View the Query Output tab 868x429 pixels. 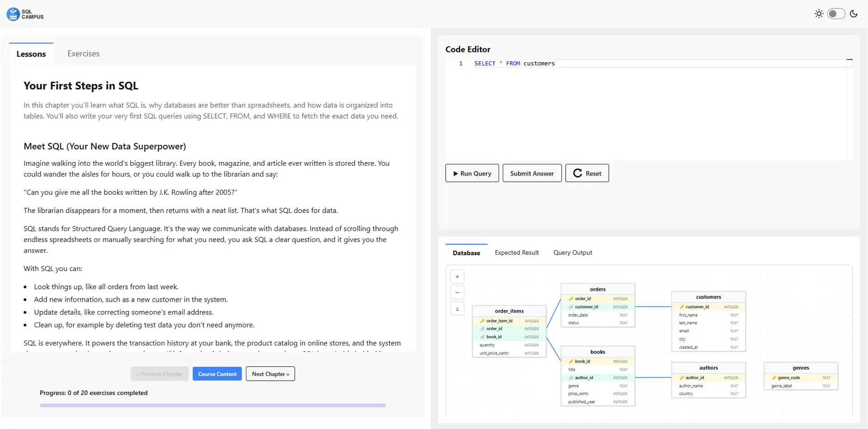(x=572, y=253)
